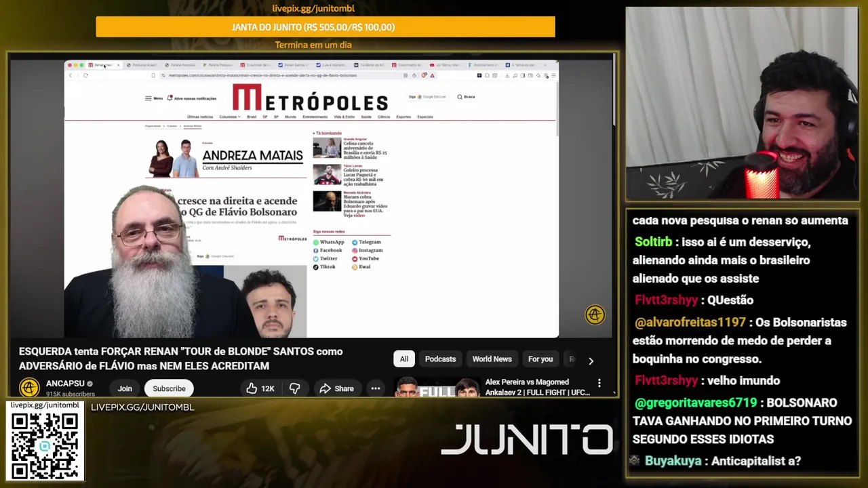
Task: Click the Join button
Action: click(x=125, y=388)
